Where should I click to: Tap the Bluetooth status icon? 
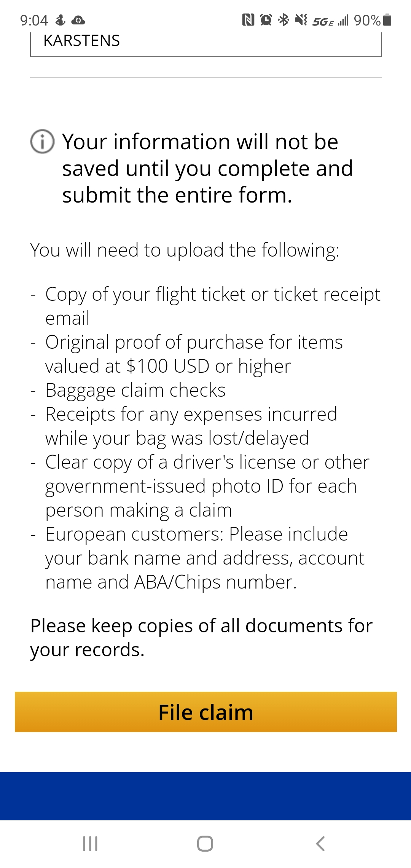pyautogui.click(x=284, y=20)
